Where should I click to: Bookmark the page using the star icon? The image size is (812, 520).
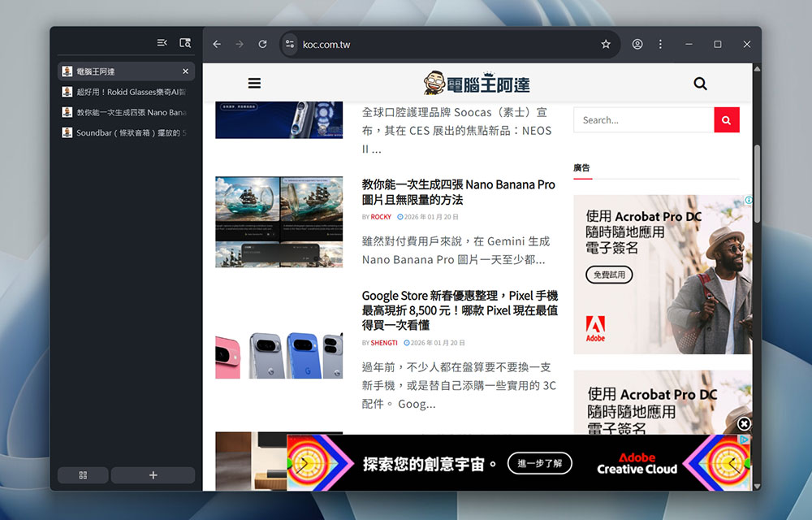[x=606, y=45]
